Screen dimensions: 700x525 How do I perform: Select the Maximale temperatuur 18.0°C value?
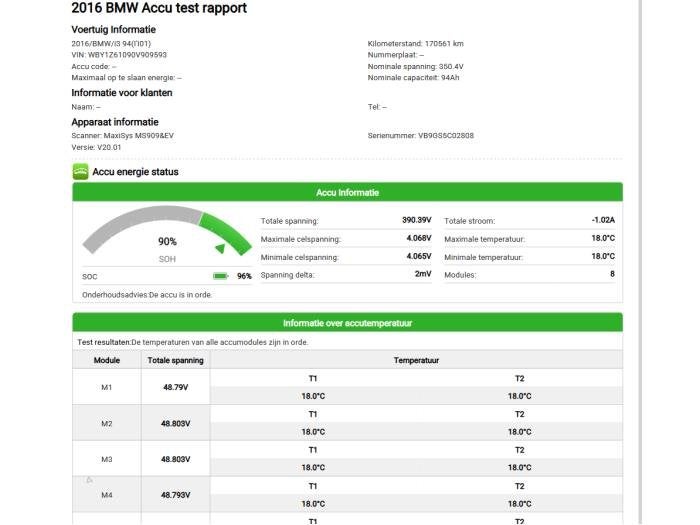(x=603, y=238)
